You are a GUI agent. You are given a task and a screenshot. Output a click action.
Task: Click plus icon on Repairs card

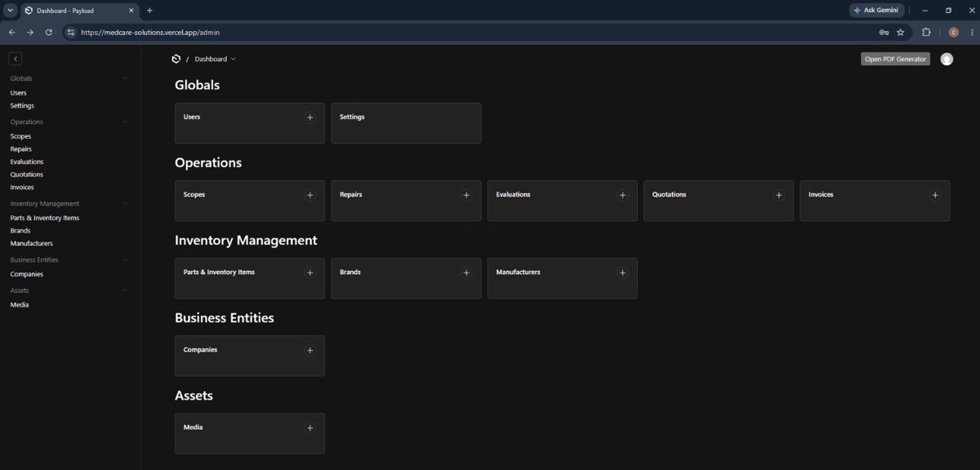click(x=466, y=195)
